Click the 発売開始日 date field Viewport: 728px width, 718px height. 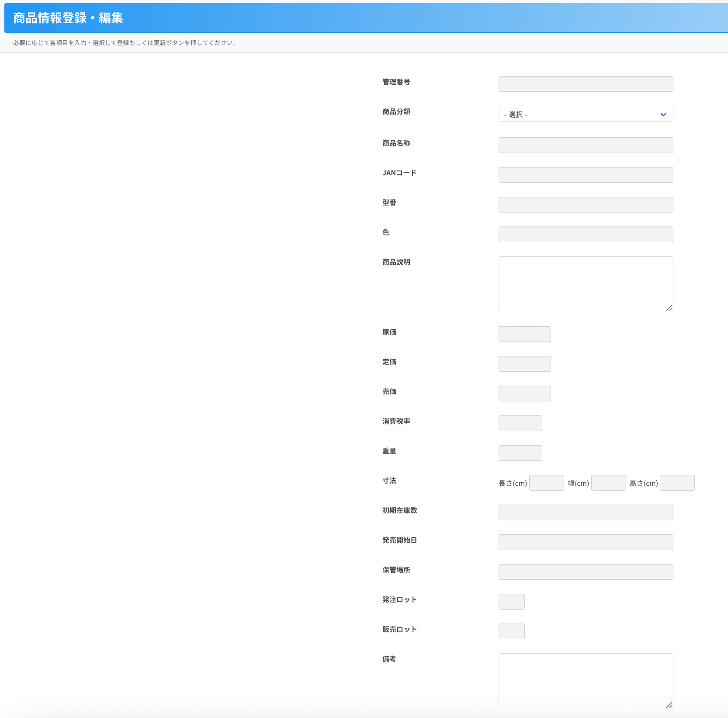click(x=586, y=542)
